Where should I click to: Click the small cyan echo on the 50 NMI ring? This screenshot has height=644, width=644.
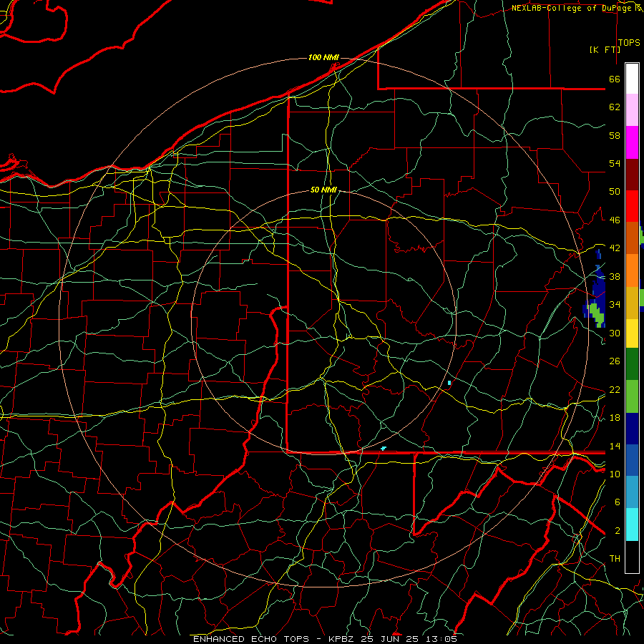point(449,383)
